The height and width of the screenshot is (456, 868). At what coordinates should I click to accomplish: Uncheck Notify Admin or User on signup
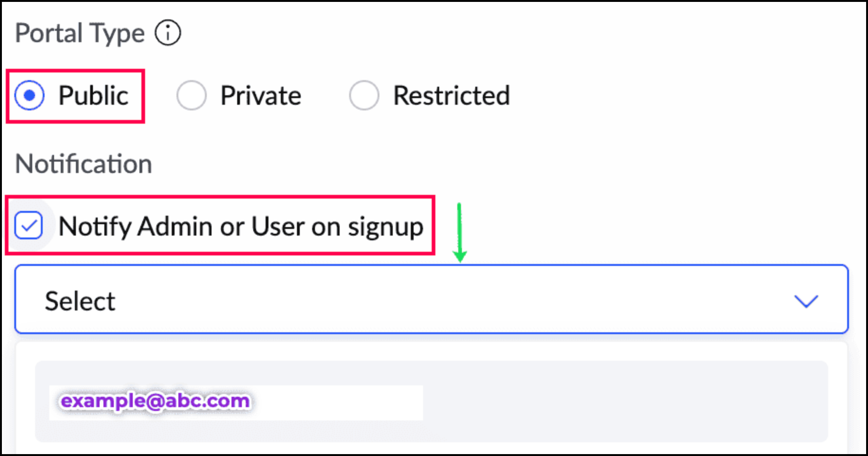(x=28, y=226)
